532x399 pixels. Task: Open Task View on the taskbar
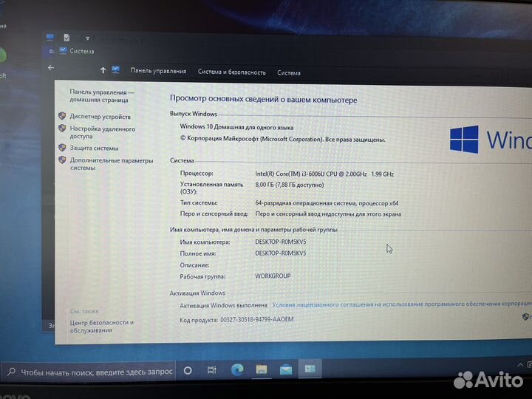[x=212, y=370]
